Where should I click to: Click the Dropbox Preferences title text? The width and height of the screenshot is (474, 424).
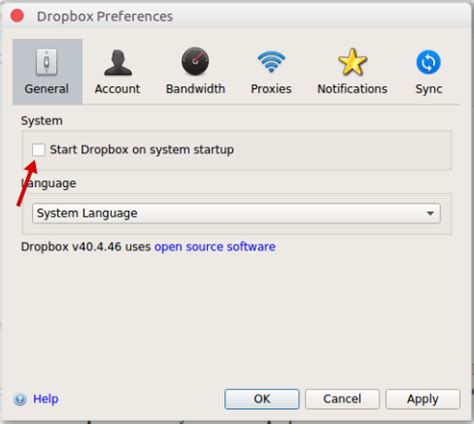coord(105,17)
